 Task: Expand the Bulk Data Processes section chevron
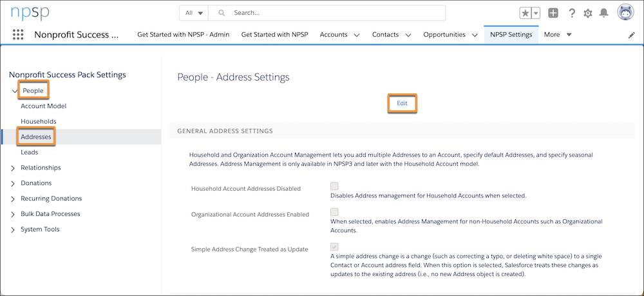click(13, 214)
